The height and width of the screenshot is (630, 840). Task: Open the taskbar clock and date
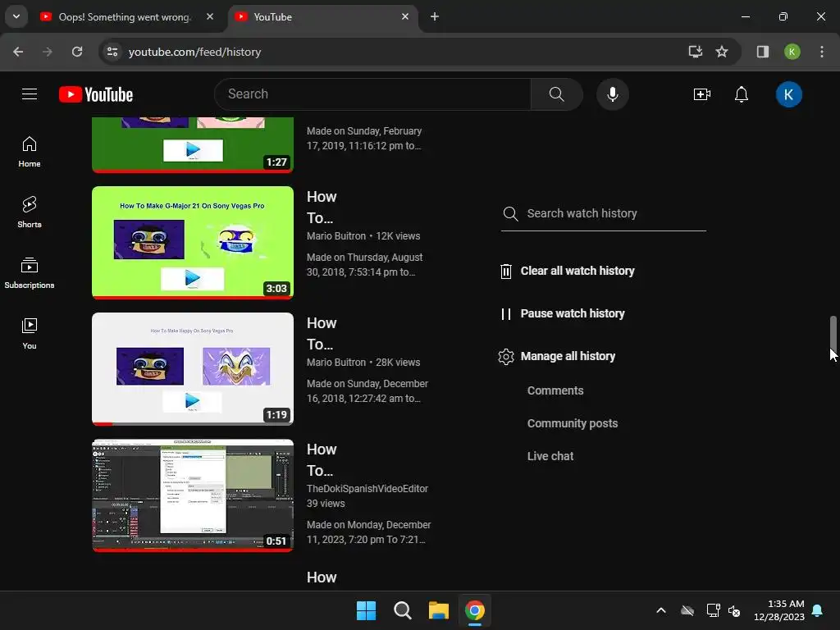pos(779,610)
